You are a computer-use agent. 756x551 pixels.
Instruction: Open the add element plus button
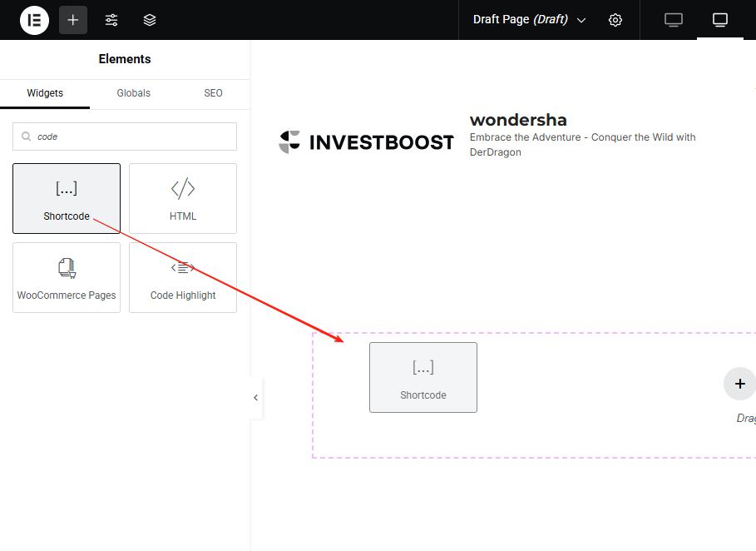click(73, 20)
